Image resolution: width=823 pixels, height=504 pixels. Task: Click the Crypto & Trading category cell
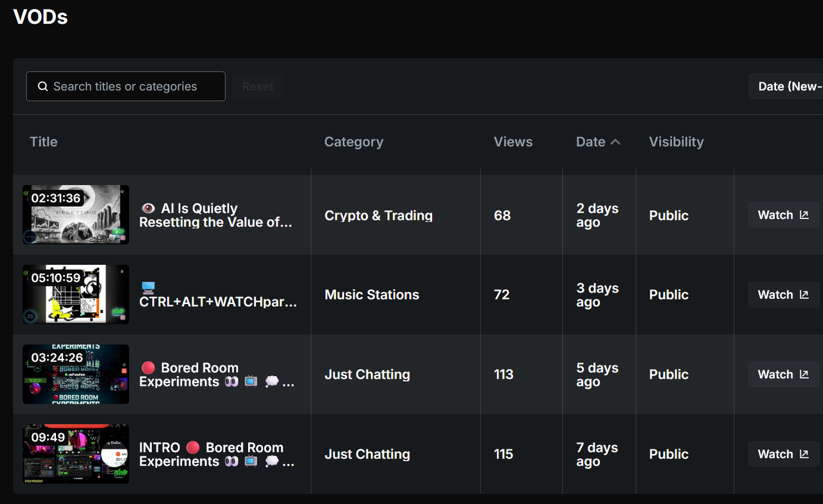tap(379, 215)
